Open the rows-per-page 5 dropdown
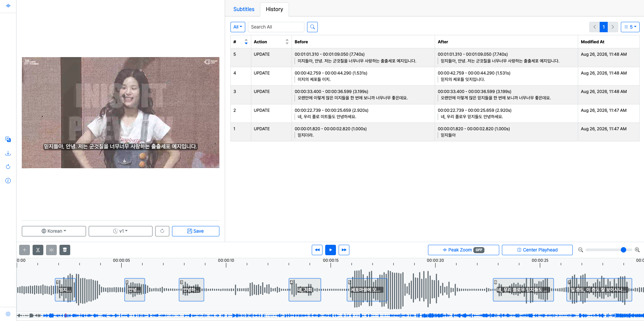Image resolution: width=644 pixels, height=321 pixels. point(630,27)
